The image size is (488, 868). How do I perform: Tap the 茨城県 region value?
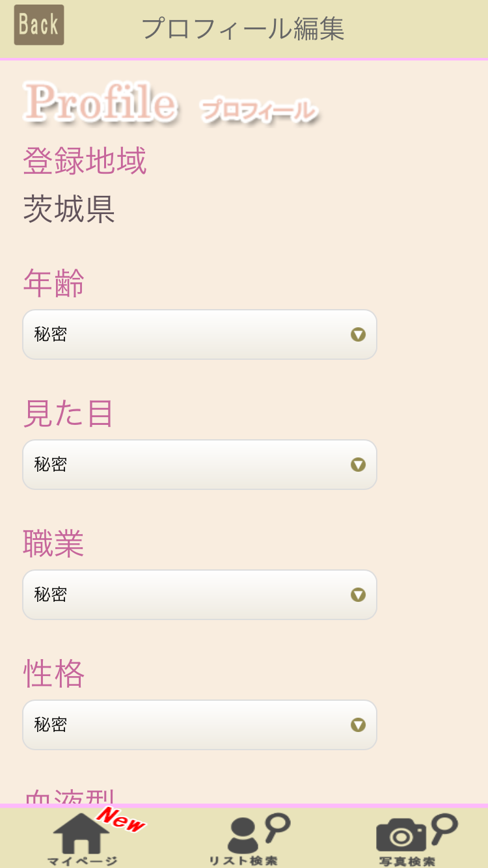pyautogui.click(x=69, y=210)
